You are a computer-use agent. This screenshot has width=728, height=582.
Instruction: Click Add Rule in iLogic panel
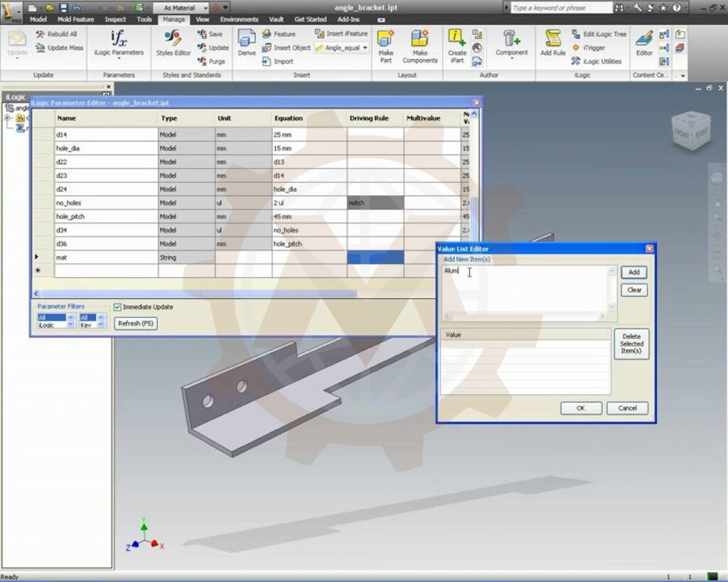(x=552, y=43)
